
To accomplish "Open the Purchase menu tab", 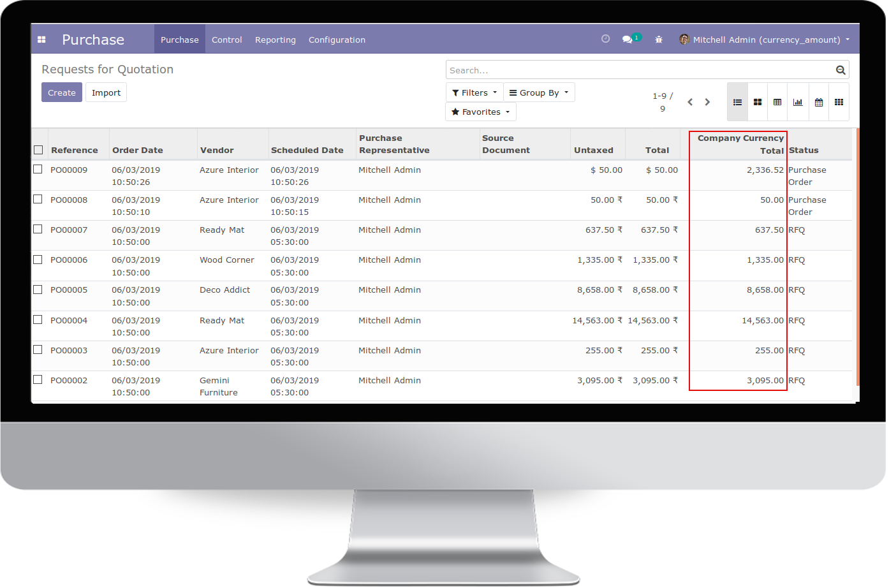I will pos(180,40).
